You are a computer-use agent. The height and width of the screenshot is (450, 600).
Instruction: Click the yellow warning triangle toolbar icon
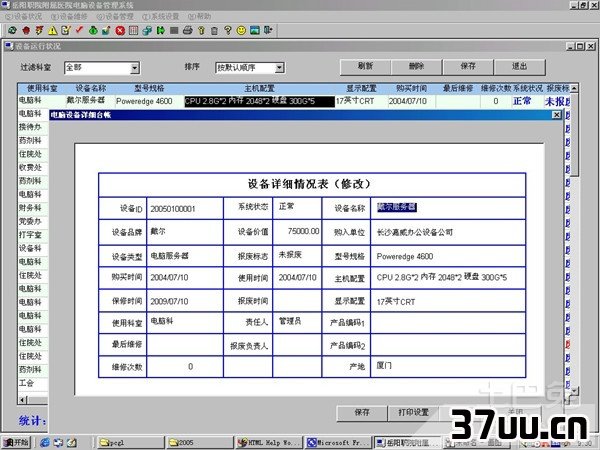click(52, 30)
